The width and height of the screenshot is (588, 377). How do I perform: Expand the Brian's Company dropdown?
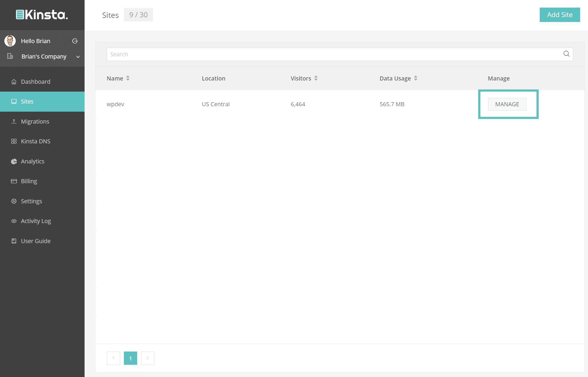(78, 57)
